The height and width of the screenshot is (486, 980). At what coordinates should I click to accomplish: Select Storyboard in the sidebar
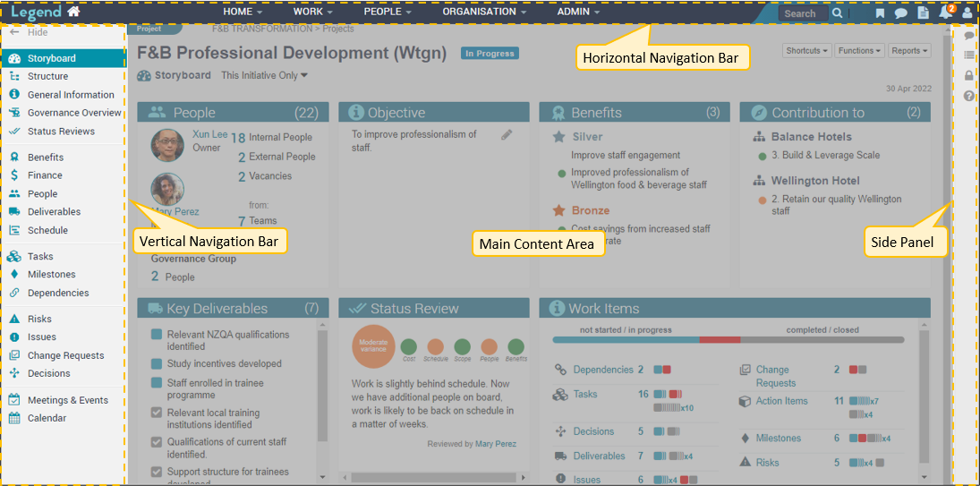click(x=64, y=58)
